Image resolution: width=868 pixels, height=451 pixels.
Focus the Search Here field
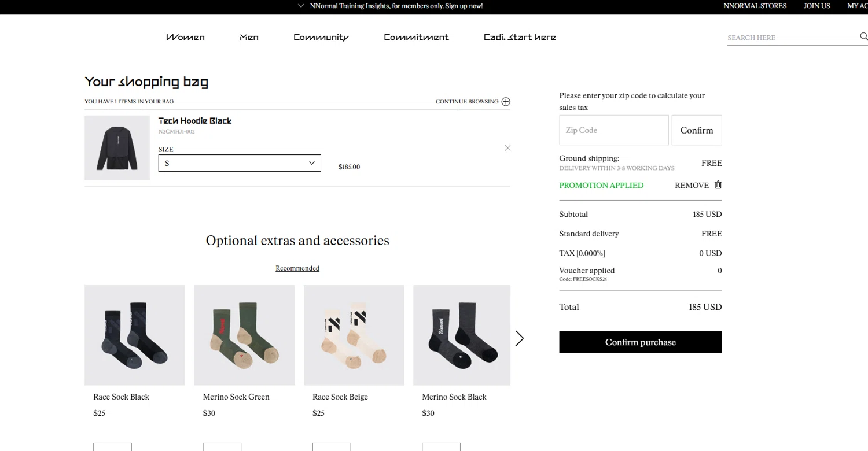tap(792, 38)
